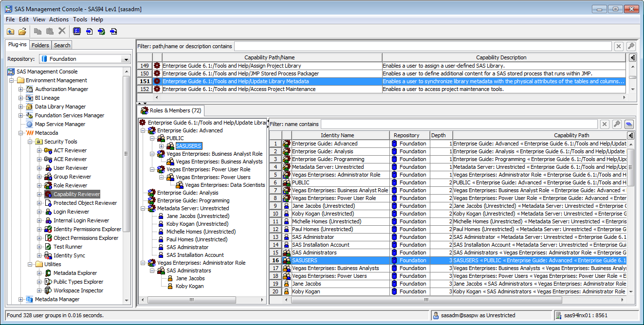Click the document with green check toolbar icon

click(x=101, y=31)
